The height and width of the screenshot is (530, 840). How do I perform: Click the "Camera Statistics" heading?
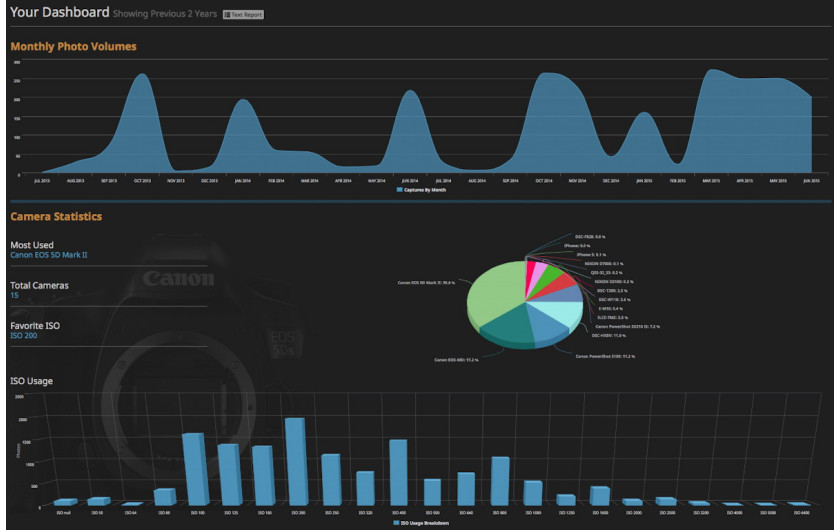pos(56,217)
